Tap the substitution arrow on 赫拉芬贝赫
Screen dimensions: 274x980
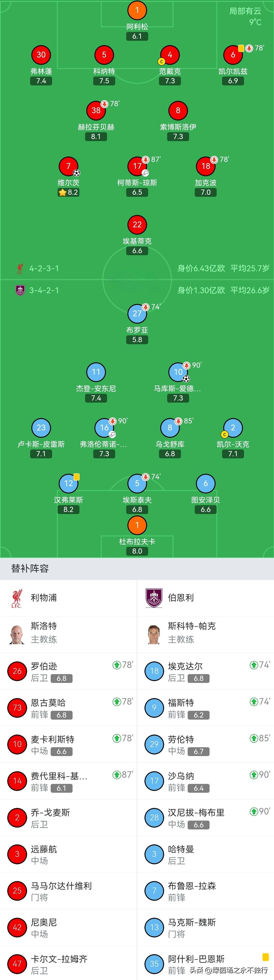[104, 104]
